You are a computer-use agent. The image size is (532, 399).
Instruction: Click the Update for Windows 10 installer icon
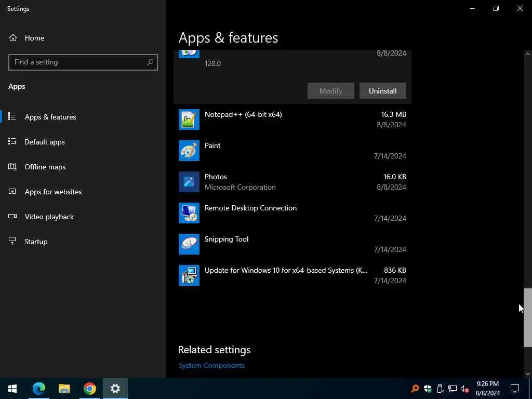pyautogui.click(x=189, y=275)
